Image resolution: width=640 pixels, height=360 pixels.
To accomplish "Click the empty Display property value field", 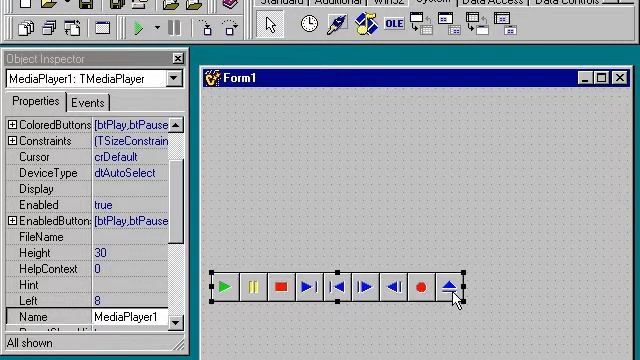I will coord(130,189).
